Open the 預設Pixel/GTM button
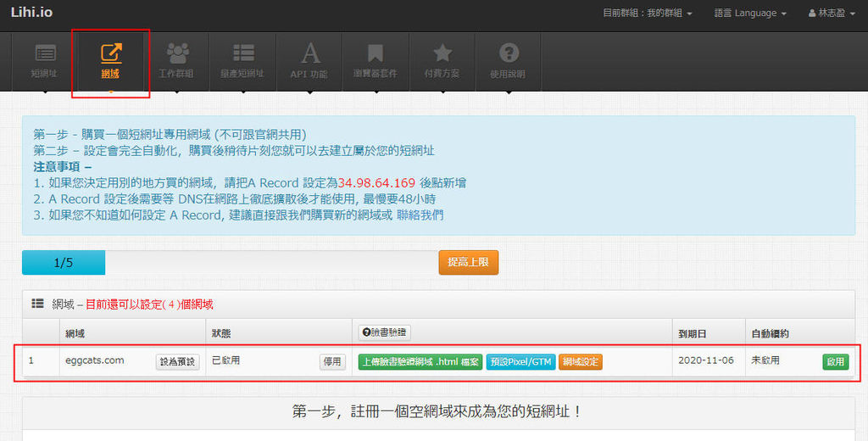 tap(521, 362)
